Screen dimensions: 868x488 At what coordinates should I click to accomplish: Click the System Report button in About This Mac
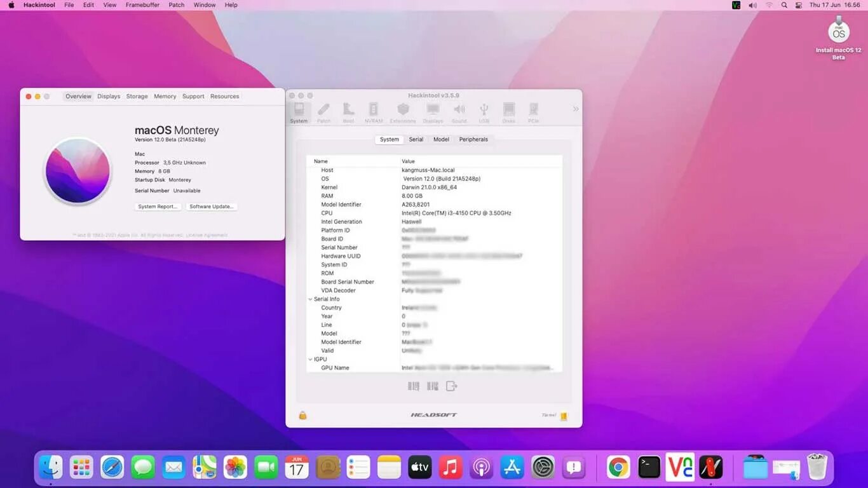coord(157,206)
